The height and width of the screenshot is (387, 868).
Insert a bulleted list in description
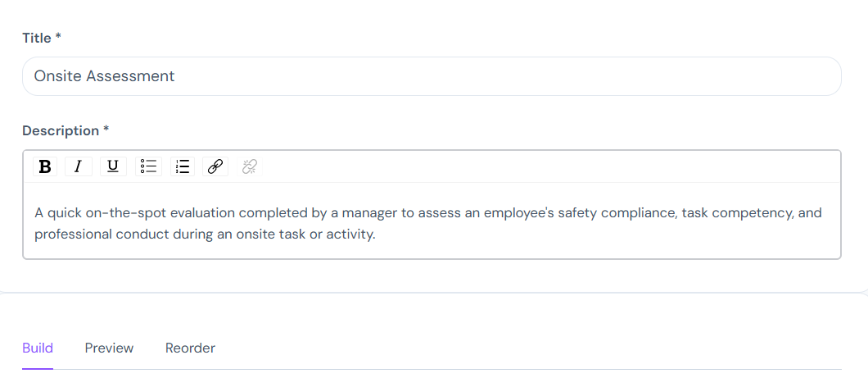pyautogui.click(x=148, y=166)
